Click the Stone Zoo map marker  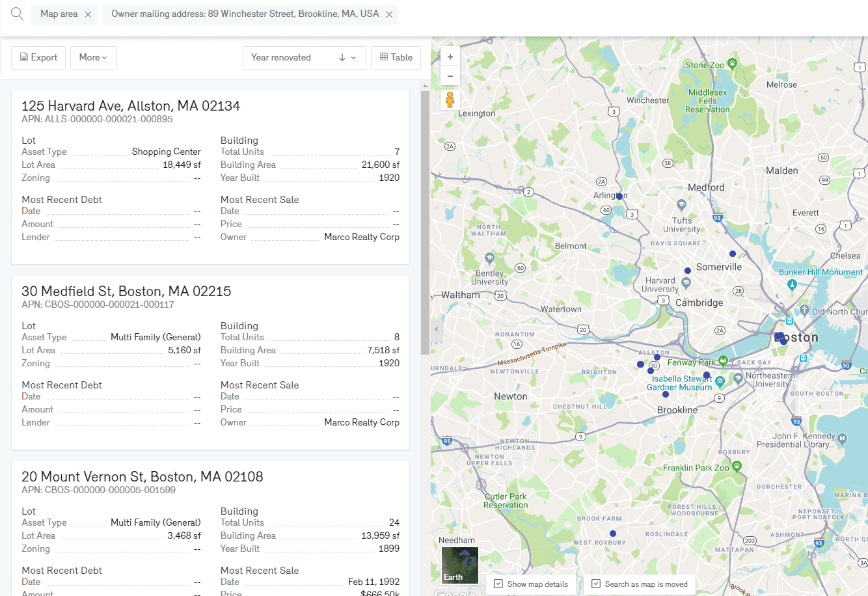pyautogui.click(x=733, y=64)
